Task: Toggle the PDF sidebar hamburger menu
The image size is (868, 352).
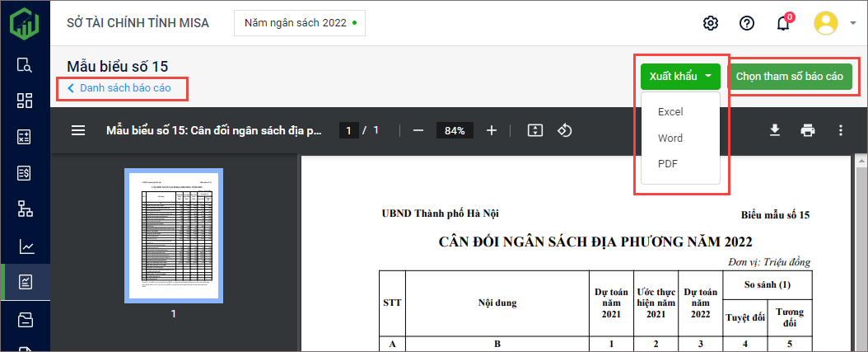Action: point(78,130)
